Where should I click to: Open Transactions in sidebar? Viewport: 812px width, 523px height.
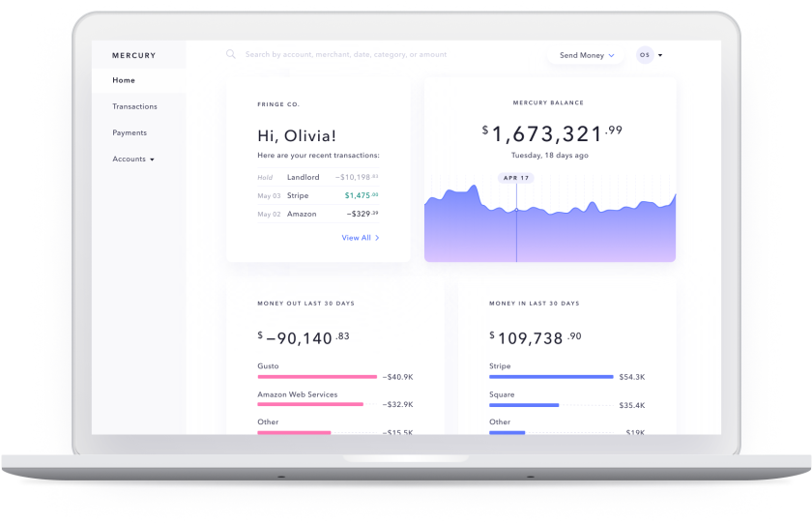134,106
